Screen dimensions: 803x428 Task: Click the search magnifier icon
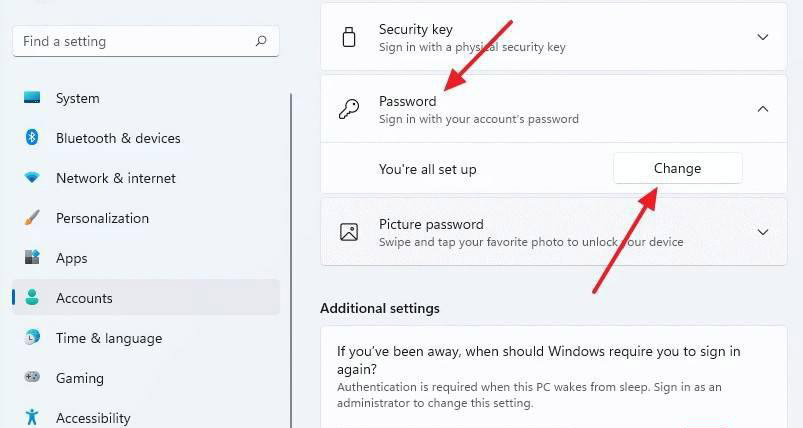pos(261,41)
